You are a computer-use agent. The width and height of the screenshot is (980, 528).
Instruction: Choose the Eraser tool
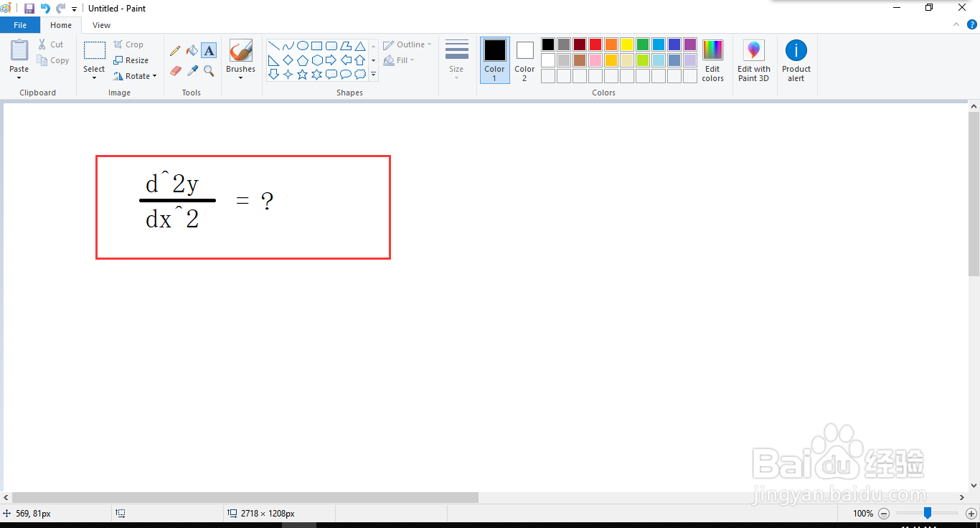click(175, 70)
